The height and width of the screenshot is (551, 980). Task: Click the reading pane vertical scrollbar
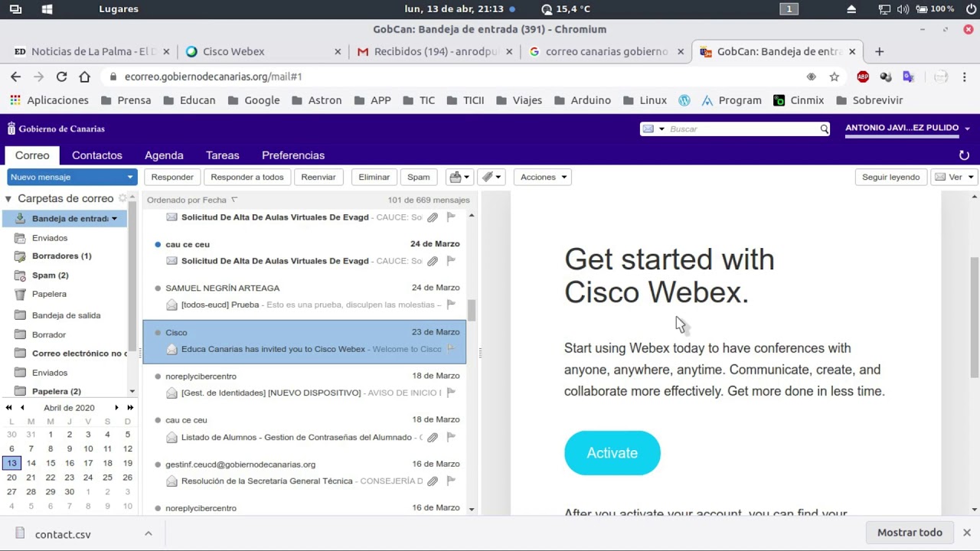click(x=974, y=318)
